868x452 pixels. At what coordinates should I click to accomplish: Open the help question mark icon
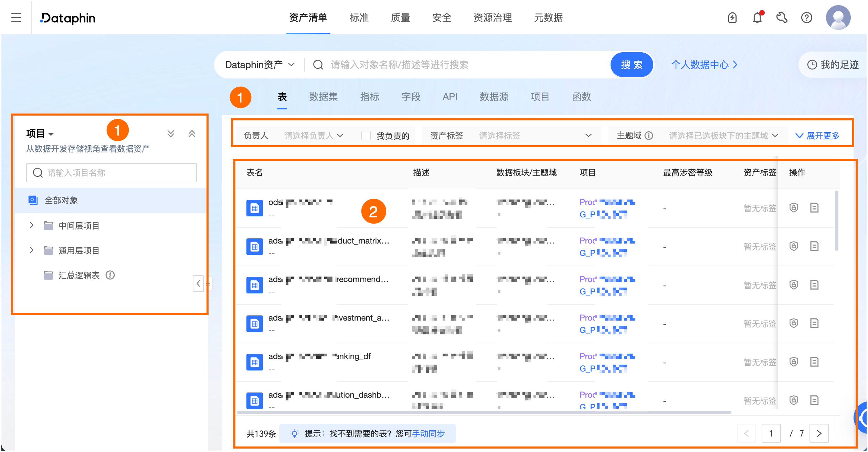(x=806, y=18)
